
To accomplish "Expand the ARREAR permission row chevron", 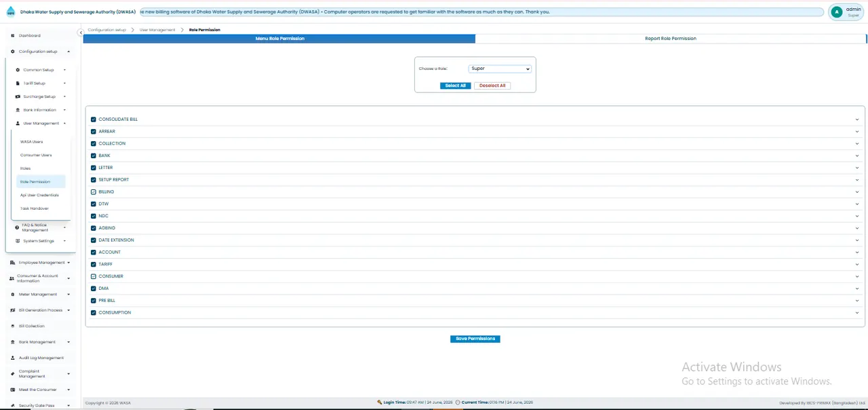I will pos(857,132).
